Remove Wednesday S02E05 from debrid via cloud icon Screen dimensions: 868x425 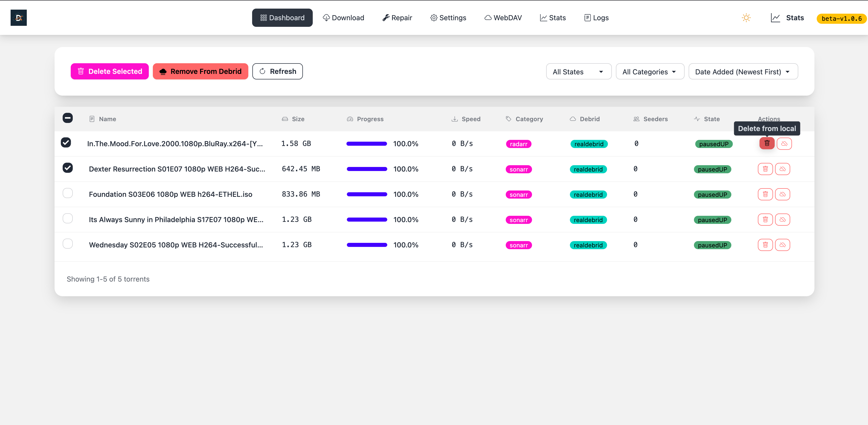782,245
